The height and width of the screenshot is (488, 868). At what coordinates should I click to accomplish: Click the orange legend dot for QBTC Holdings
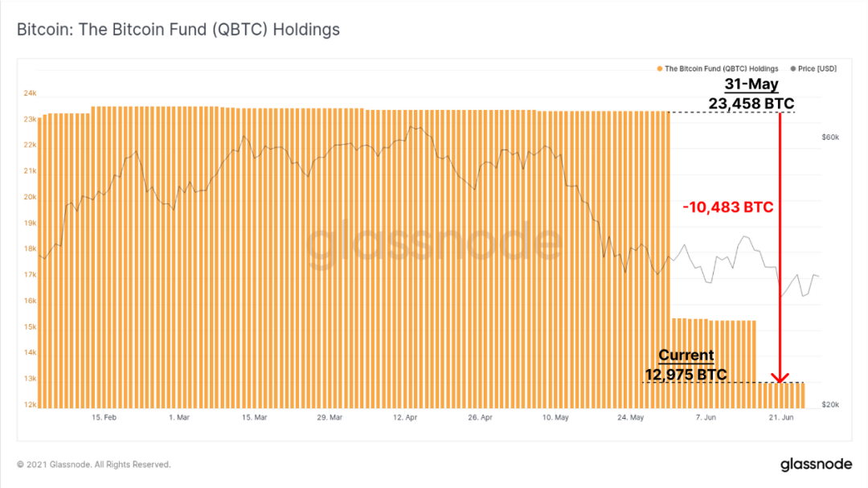659,68
